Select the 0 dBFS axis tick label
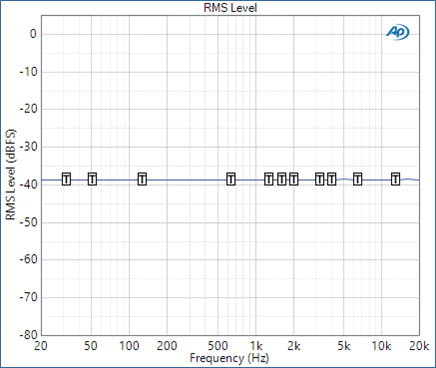The height and width of the screenshot is (368, 436). coord(33,34)
